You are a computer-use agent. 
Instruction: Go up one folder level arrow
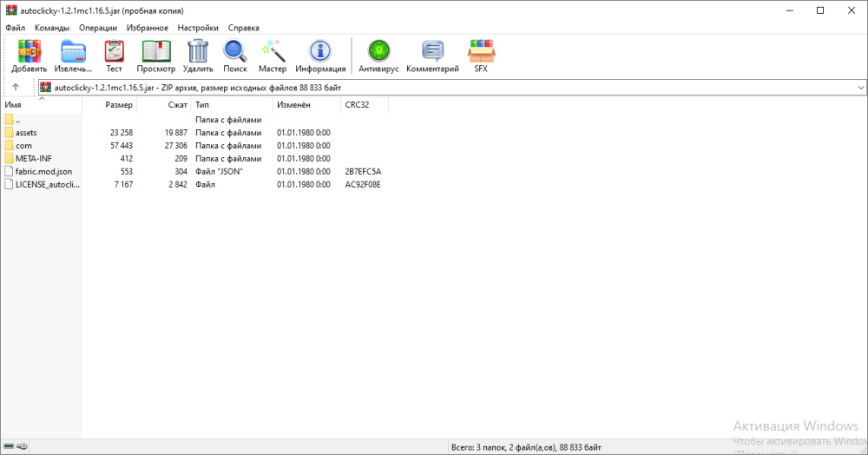(x=16, y=87)
